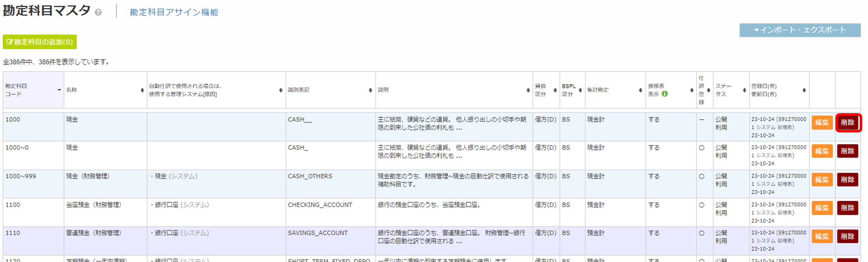
Task: Sort by 識別表記 column arrow
Action: 370,90
